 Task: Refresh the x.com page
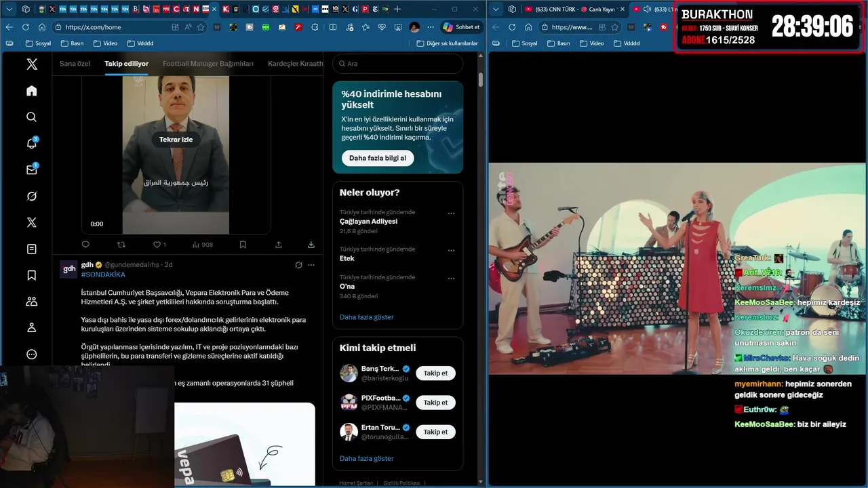coord(25,27)
